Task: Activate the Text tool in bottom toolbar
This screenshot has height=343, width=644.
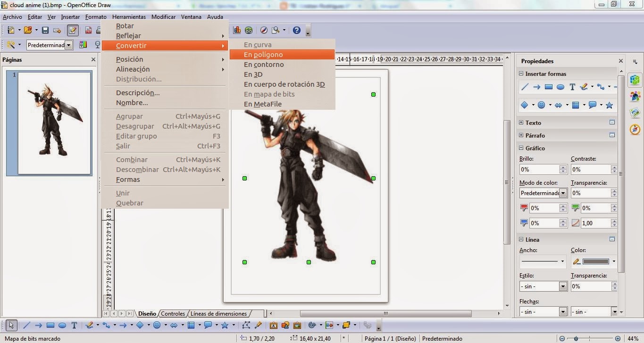Action: (74, 325)
